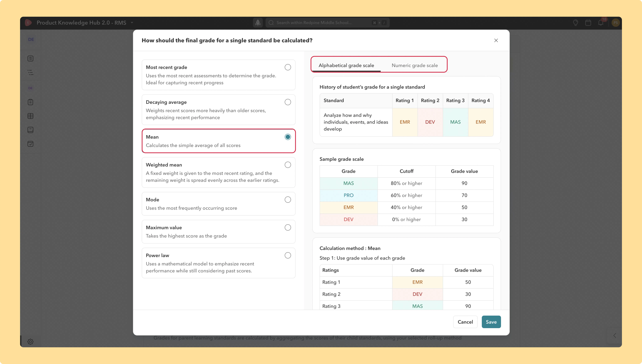Image resolution: width=642 pixels, height=364 pixels.
Task: Focus the Search within Redpine Middle School field
Action: [327, 23]
